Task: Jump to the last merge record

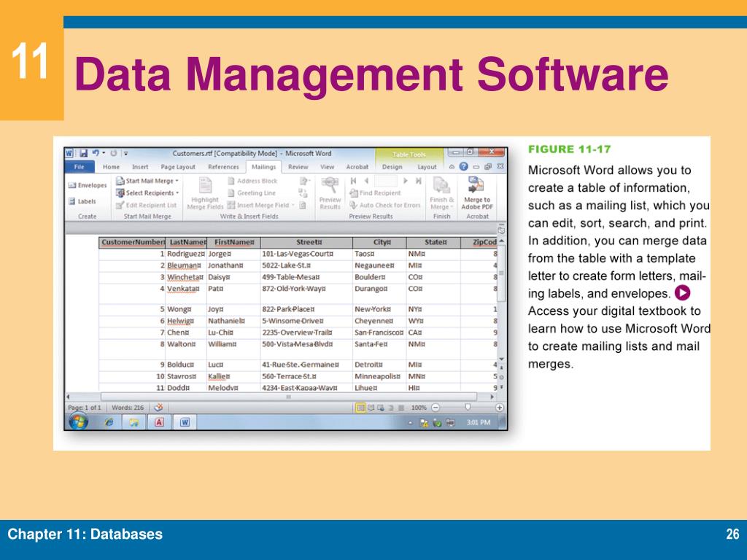Action: [x=418, y=181]
